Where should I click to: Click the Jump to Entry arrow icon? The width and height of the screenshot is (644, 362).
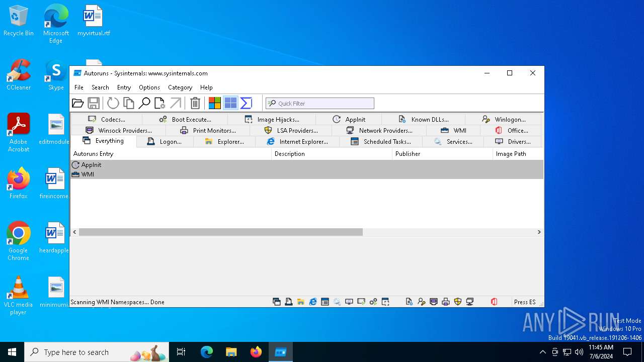click(176, 103)
